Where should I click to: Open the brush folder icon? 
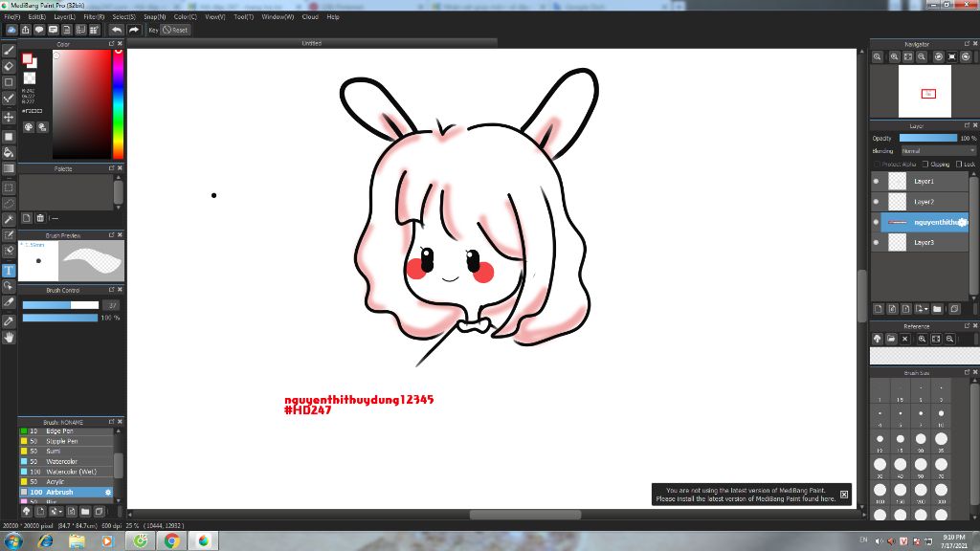85,511
